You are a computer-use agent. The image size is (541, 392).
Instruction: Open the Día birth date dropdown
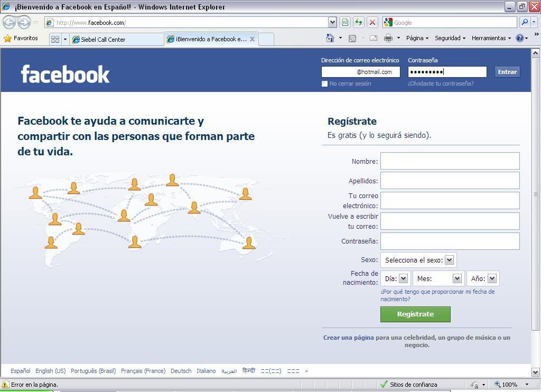tap(395, 278)
